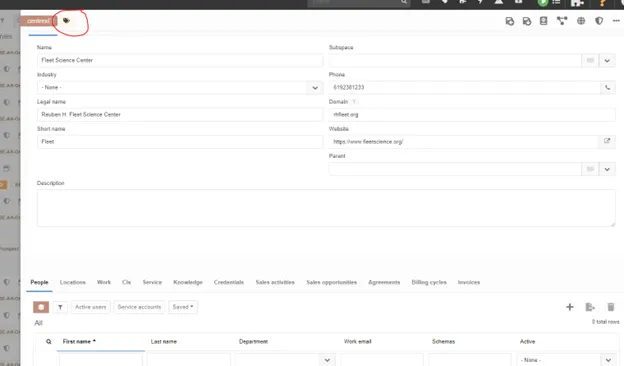Open the Credentials tab
Viewport: 624px width, 366px height.
pyautogui.click(x=229, y=282)
